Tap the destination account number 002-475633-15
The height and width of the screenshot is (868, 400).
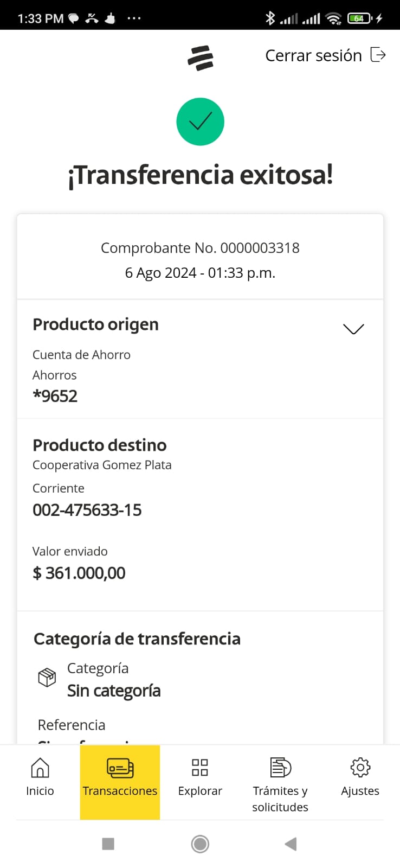tap(87, 510)
